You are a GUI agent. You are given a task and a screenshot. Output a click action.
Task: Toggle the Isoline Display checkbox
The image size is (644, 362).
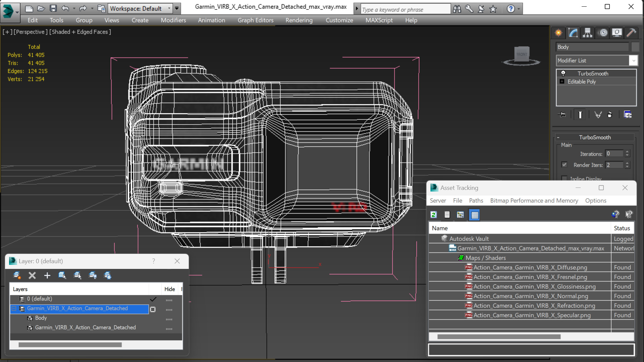[x=564, y=178]
